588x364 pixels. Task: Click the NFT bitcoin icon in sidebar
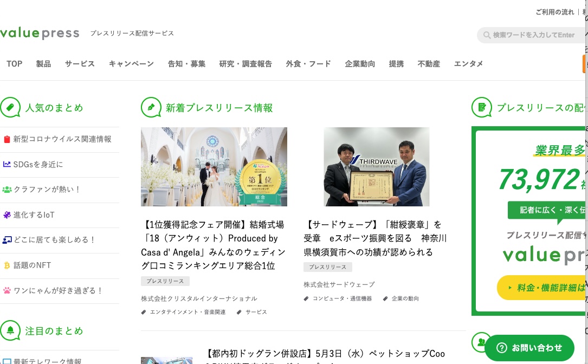pyautogui.click(x=7, y=265)
